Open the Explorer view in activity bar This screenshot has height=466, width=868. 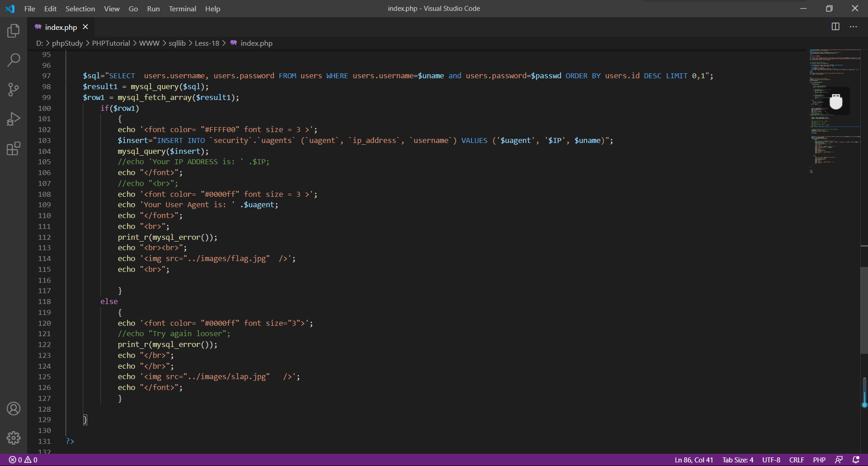[x=14, y=31]
